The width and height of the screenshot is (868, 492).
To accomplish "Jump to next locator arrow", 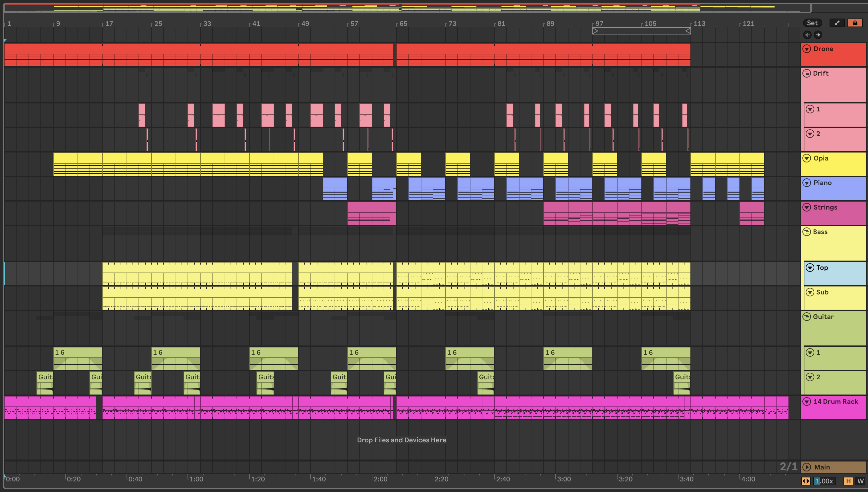I will (818, 35).
